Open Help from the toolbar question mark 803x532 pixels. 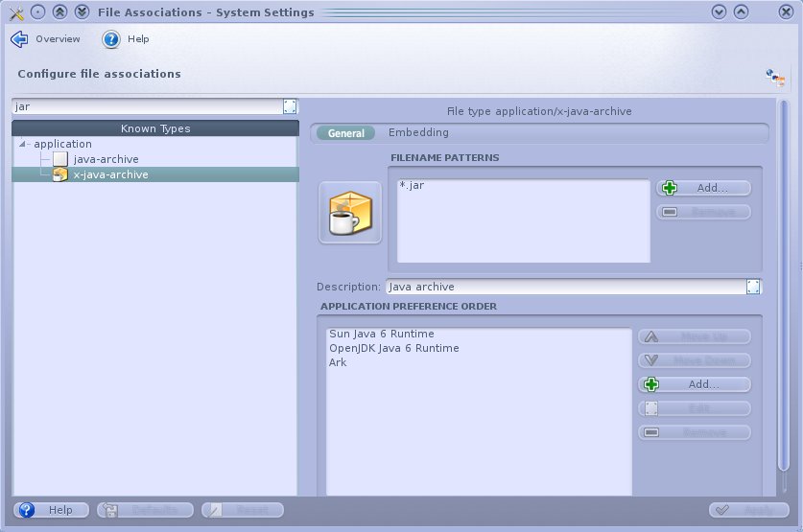coord(111,39)
